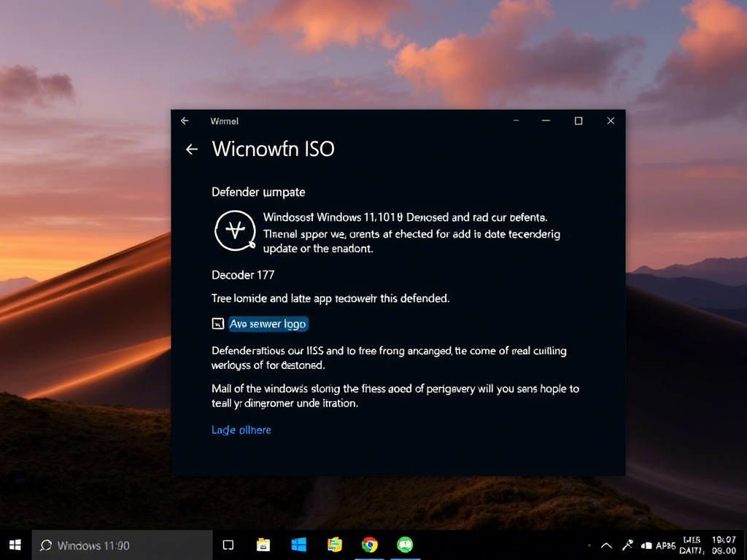The height and width of the screenshot is (560, 747).
Task: Go back using arrow beside Wicnowfn ISO
Action: (192, 149)
